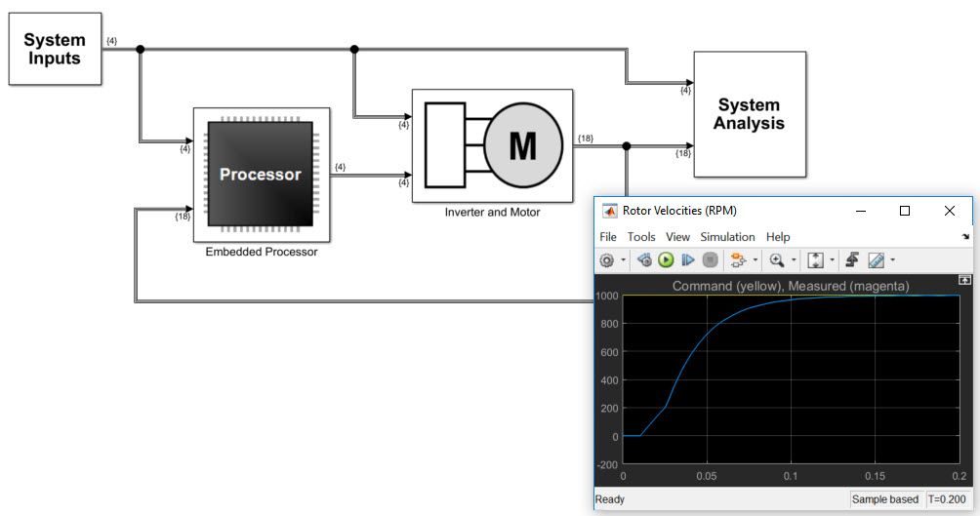Expand the Zoom tool dropdown arrow
980x516 pixels.
coord(793,260)
